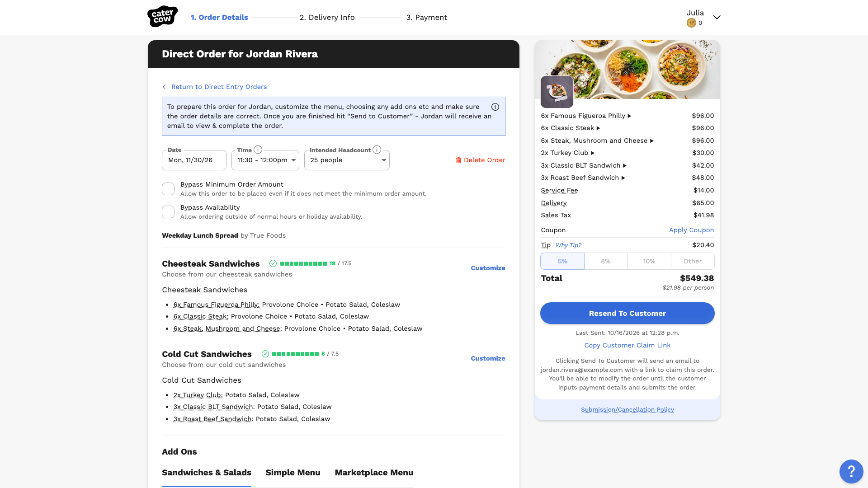Viewport: 868px width, 488px height.
Task: Open the Julia account menu chevron
Action: [717, 17]
